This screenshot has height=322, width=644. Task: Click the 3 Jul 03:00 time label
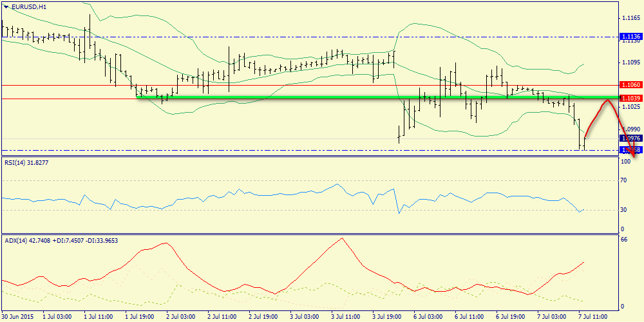(x=305, y=317)
